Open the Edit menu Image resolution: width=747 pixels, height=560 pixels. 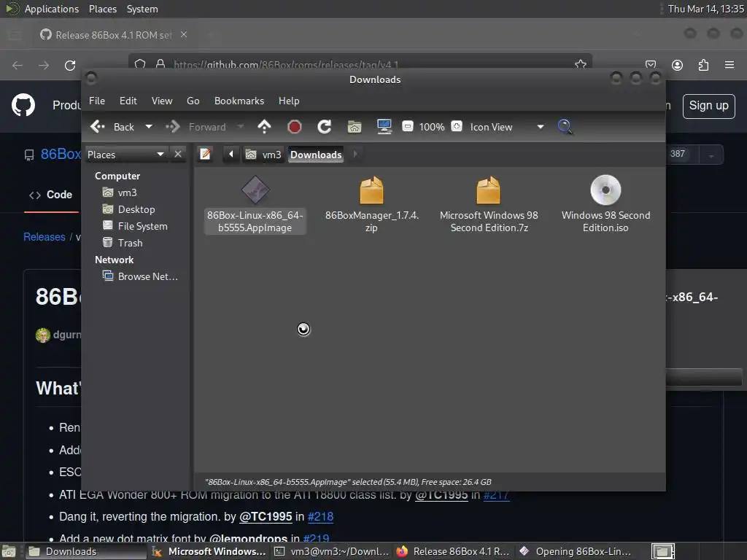(x=128, y=101)
